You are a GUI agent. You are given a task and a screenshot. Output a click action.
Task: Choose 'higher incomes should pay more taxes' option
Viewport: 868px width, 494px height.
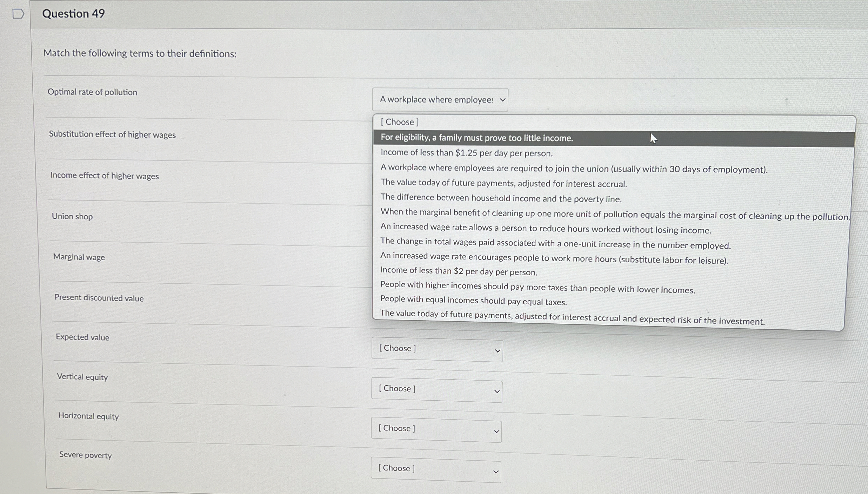(x=537, y=287)
